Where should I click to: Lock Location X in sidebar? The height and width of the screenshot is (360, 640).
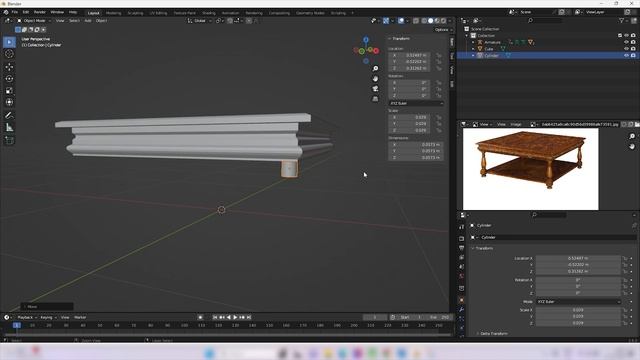(439, 55)
